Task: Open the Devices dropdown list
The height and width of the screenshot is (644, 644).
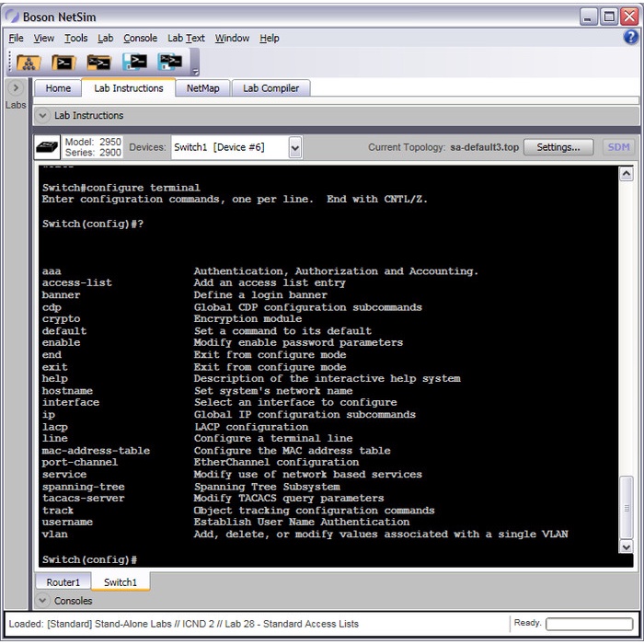Action: pos(294,147)
